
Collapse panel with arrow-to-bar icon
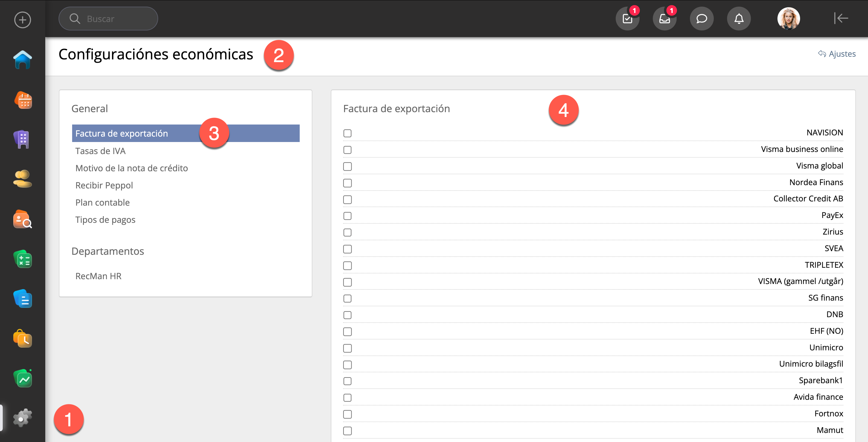(841, 18)
